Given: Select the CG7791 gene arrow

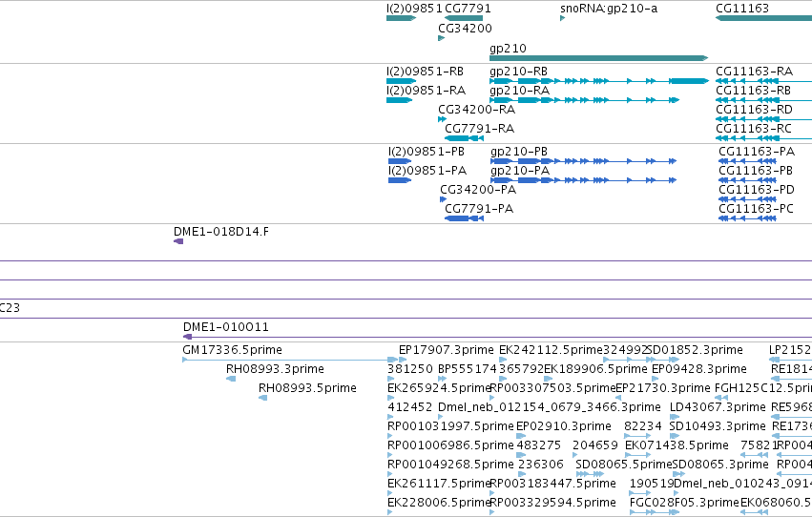Looking at the screenshot, I should [x=464, y=18].
